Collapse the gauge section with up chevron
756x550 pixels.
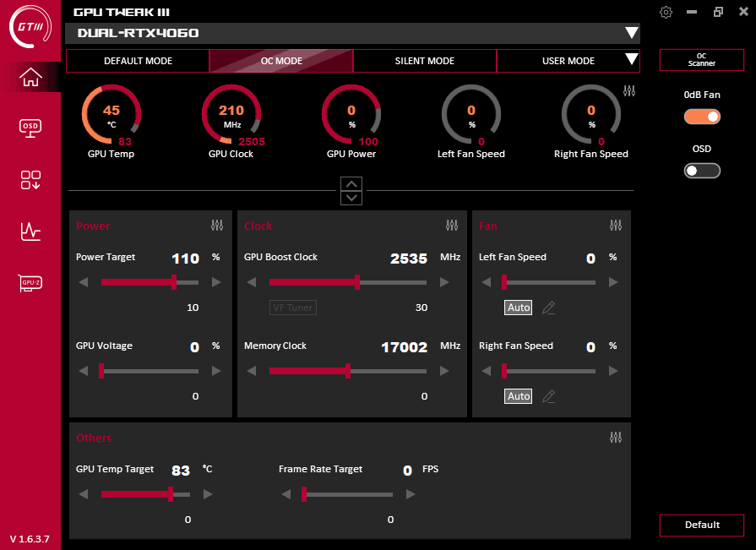pos(351,184)
